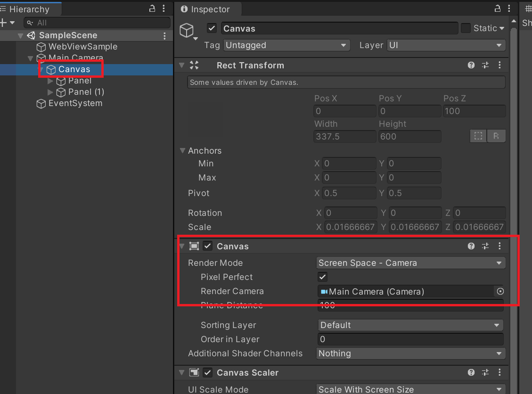Viewport: 532px width, 394px height.
Task: Expand Panel in the Hierarchy
Action: pos(49,81)
